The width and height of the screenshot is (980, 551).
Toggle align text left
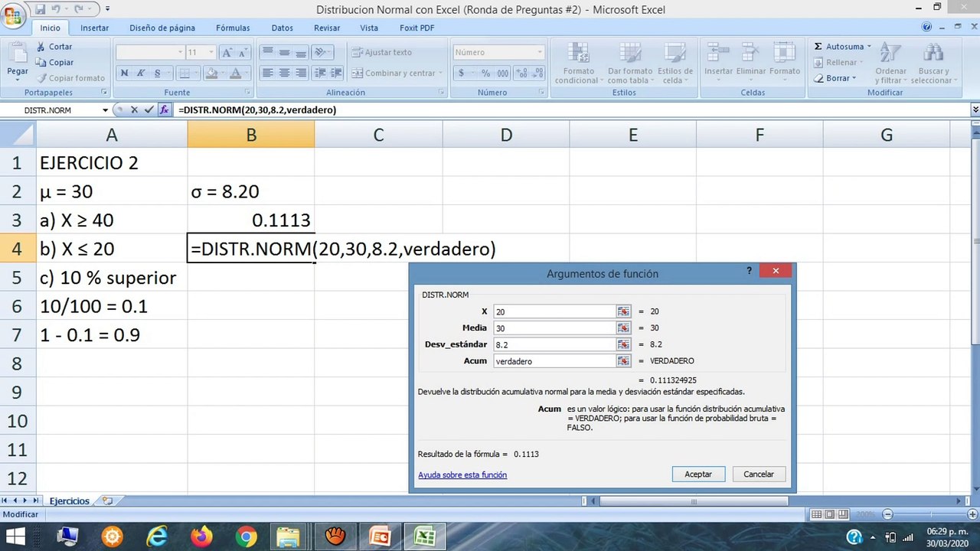(x=267, y=73)
